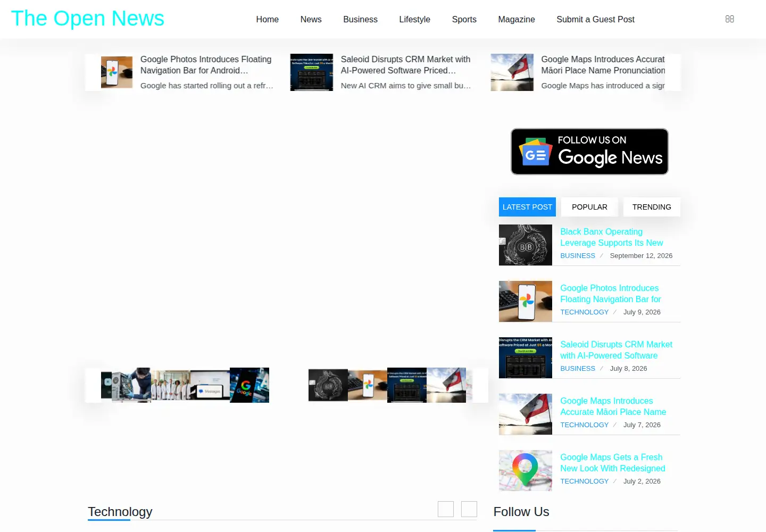Click Google Photos thumbnail in top ticker
This screenshot has height=532, width=766.
click(116, 72)
